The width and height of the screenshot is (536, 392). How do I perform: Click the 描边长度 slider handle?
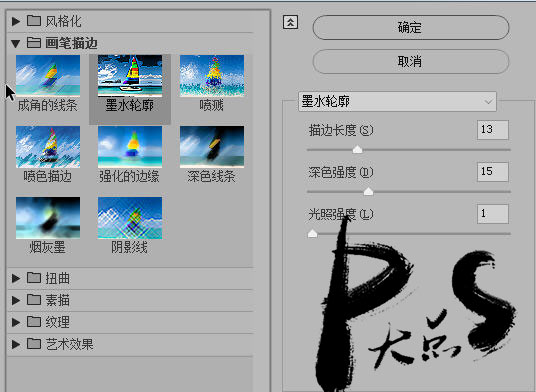point(358,149)
